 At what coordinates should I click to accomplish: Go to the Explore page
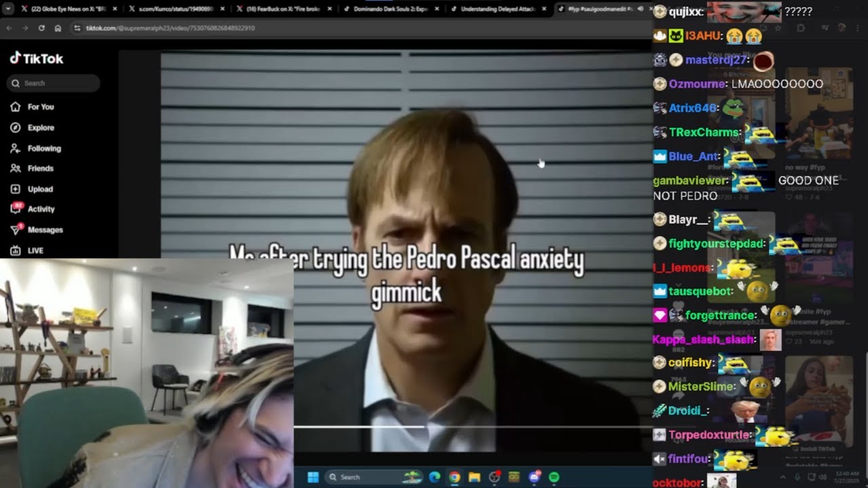point(32,127)
